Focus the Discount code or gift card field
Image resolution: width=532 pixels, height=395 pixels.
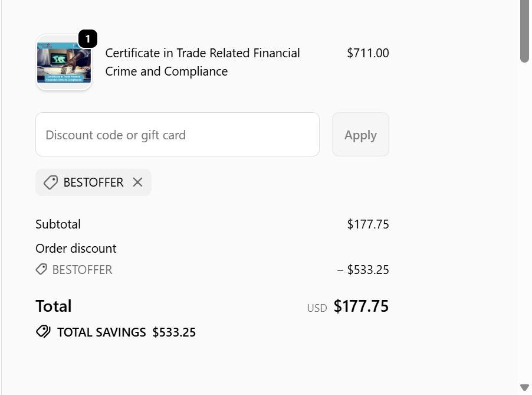pos(177,135)
